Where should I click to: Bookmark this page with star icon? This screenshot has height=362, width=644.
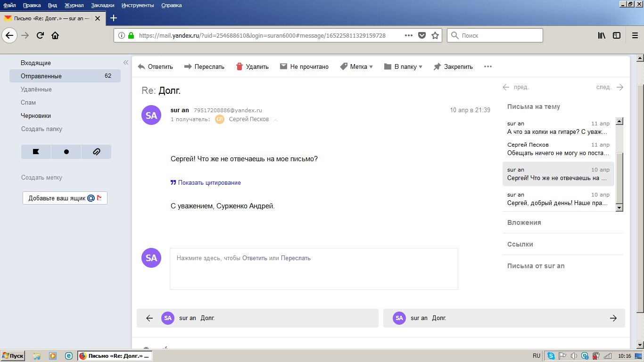click(x=435, y=35)
